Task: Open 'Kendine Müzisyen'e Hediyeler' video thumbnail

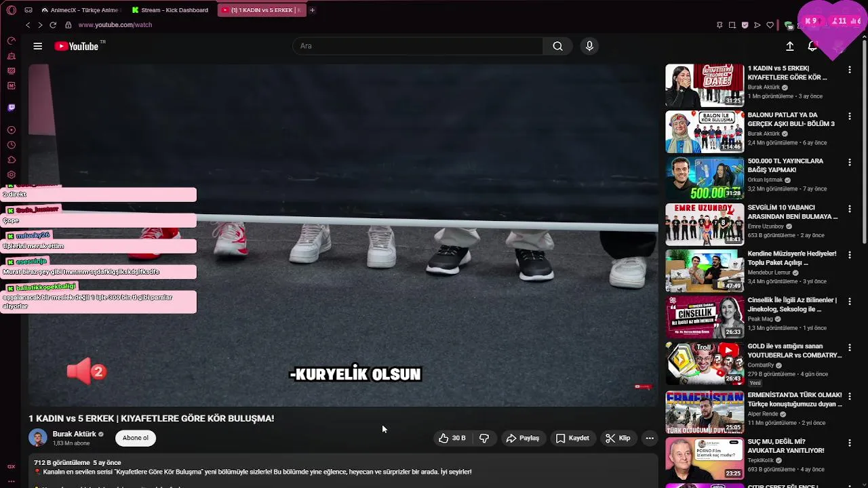Action: pos(705,271)
